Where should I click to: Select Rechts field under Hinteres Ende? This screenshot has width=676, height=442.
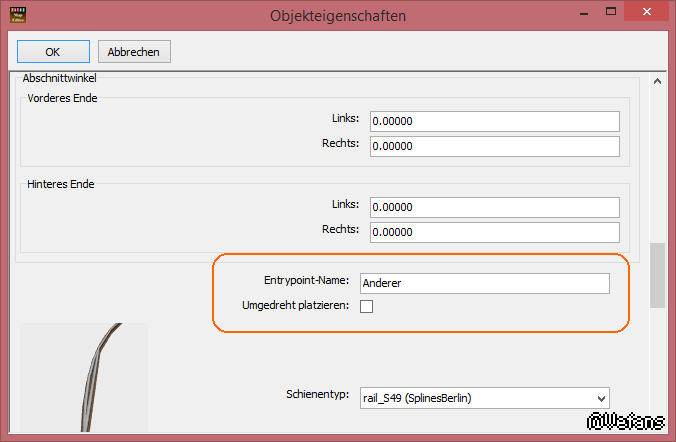494,231
